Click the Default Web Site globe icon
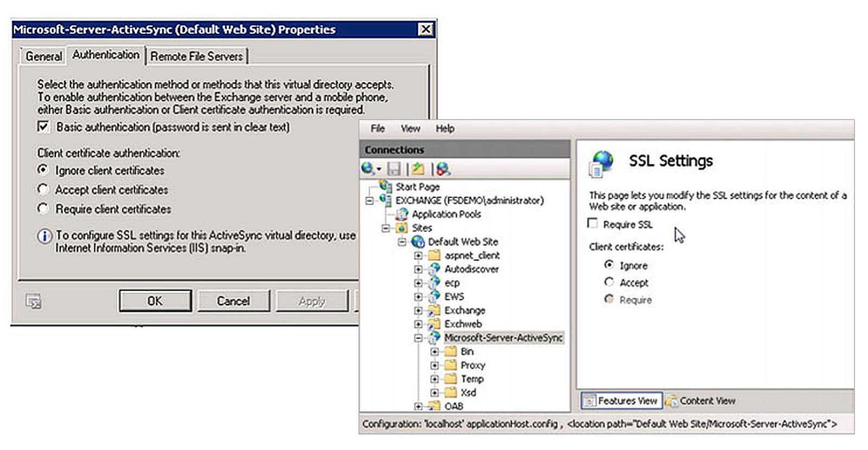Screen dimensions: 868x450 click(x=418, y=242)
